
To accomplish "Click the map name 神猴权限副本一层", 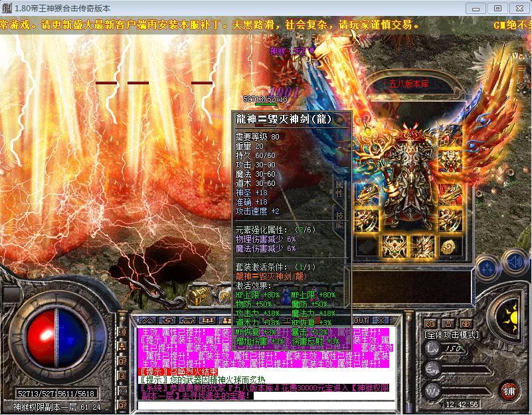I will point(44,407).
